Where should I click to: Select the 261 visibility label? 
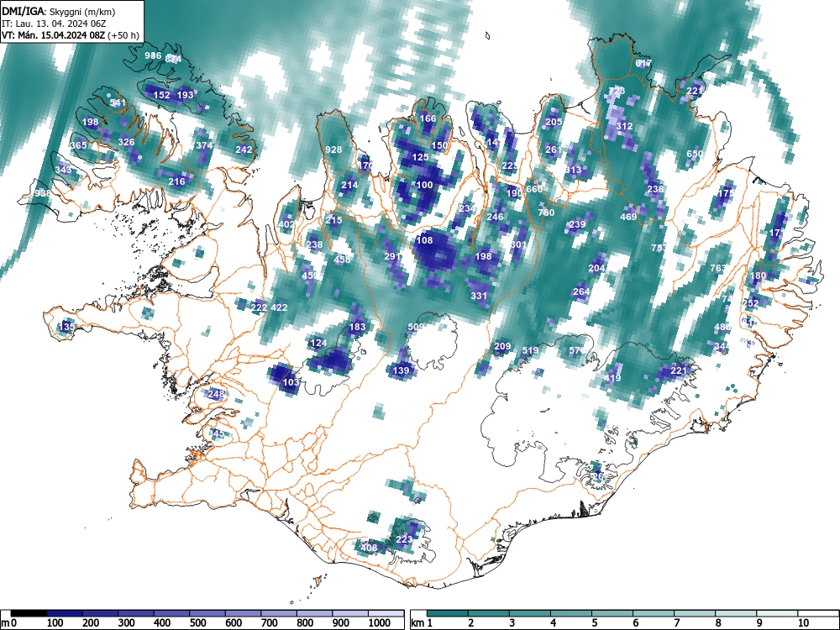pos(554,150)
